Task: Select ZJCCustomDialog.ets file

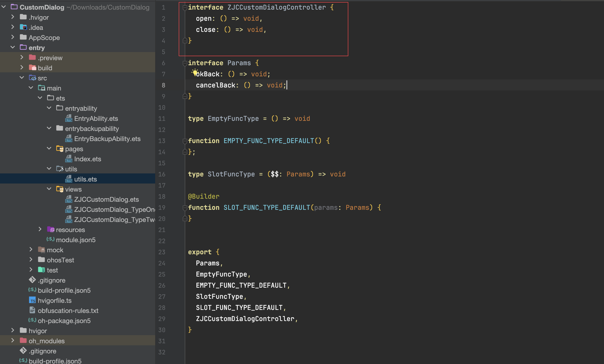Action: (106, 199)
